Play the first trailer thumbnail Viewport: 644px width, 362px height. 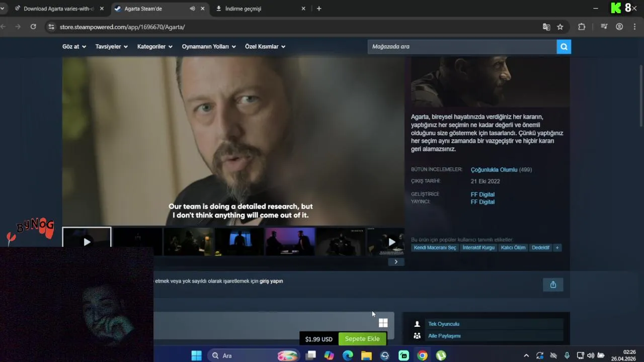(87, 242)
